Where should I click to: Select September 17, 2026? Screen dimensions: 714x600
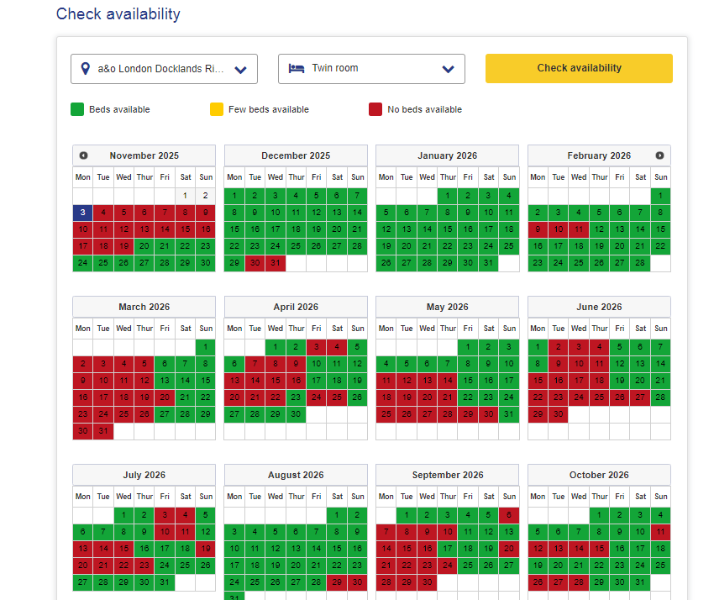click(448, 549)
